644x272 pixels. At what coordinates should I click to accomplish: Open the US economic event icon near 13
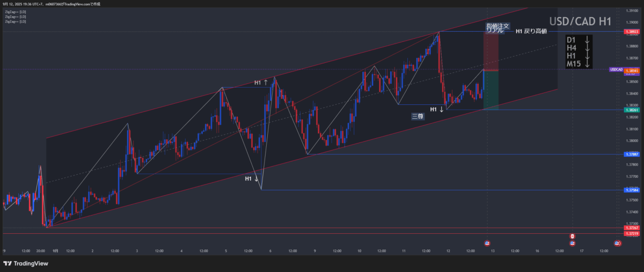pyautogui.click(x=487, y=244)
